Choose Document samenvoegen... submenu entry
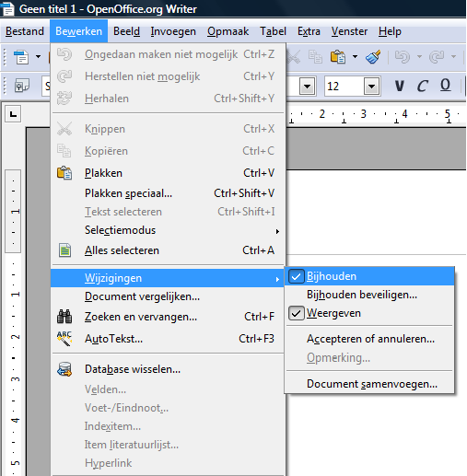 click(369, 384)
